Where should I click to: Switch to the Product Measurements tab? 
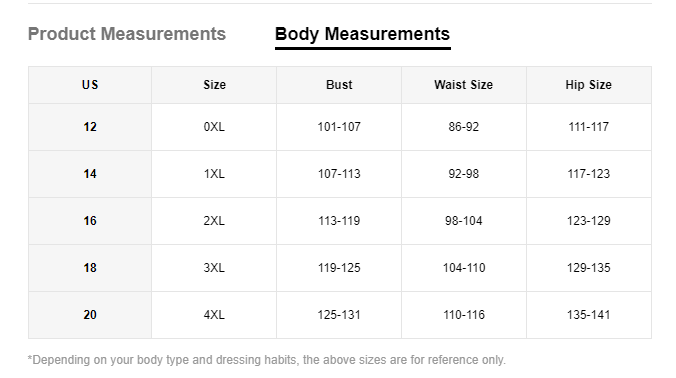pyautogui.click(x=127, y=34)
